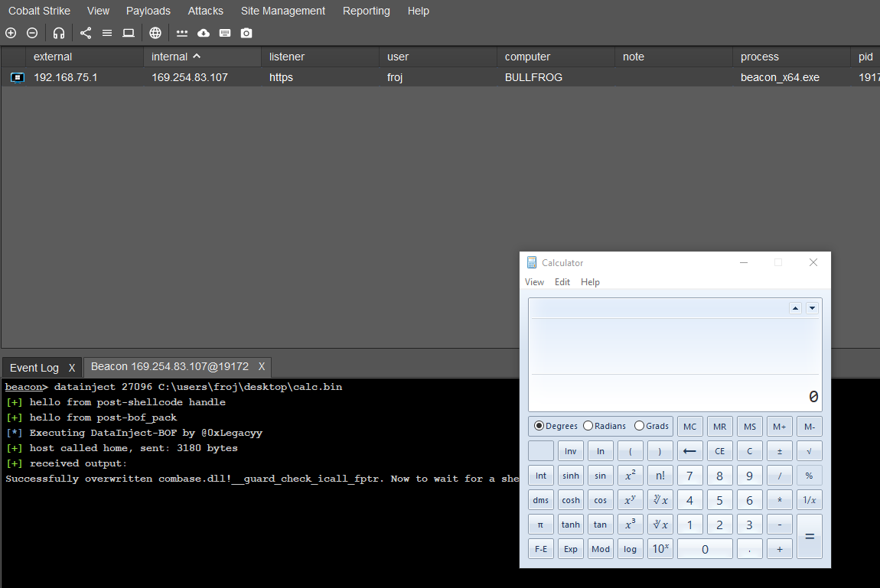Open the Calculator Edit menu
This screenshot has height=588, width=880.
point(562,282)
